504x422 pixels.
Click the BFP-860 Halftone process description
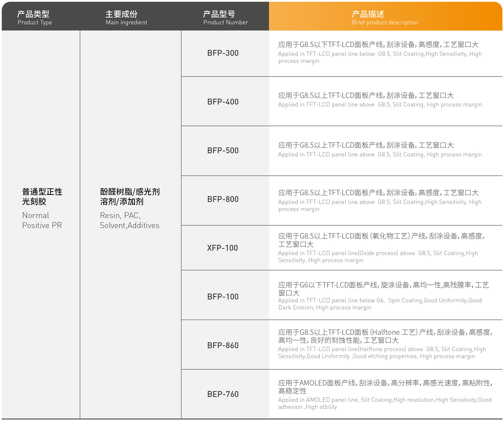click(385, 344)
